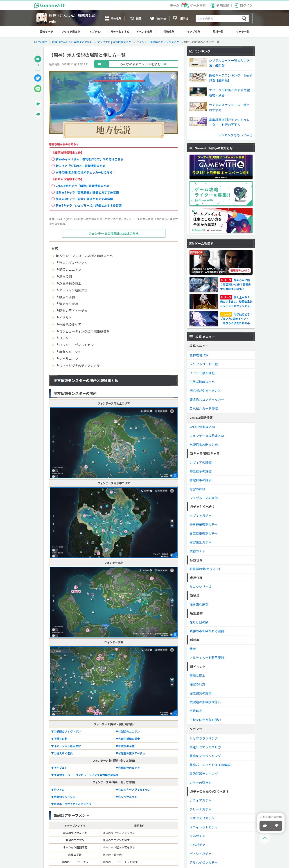289x868 pixels.
Task: Jump to ▼⑫リアム details
Action: pos(58,790)
